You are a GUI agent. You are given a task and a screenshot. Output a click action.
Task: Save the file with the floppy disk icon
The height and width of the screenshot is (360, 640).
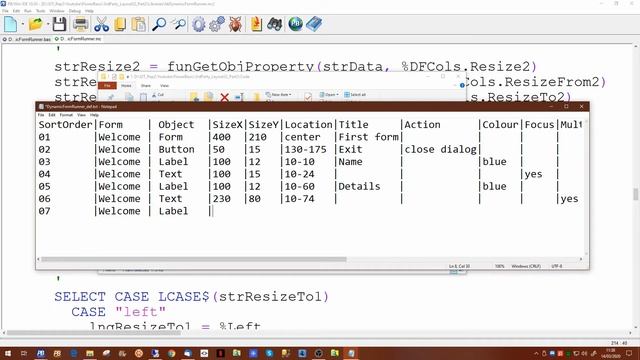coord(59,24)
